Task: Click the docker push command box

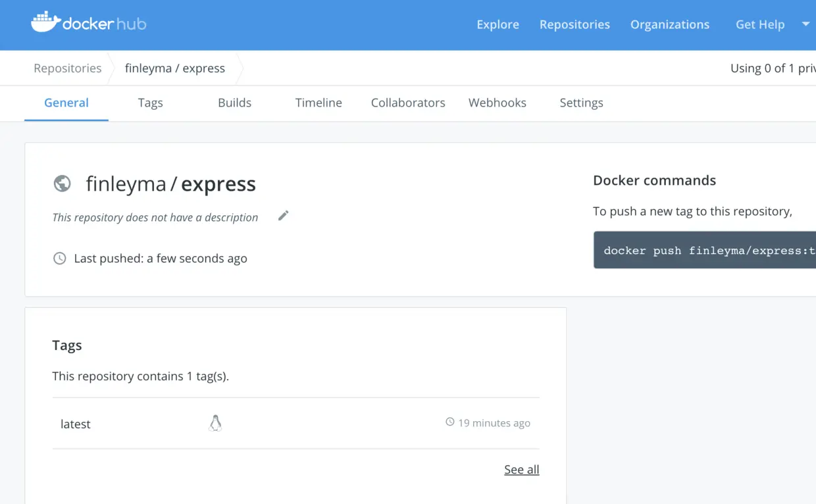Action: coord(704,250)
